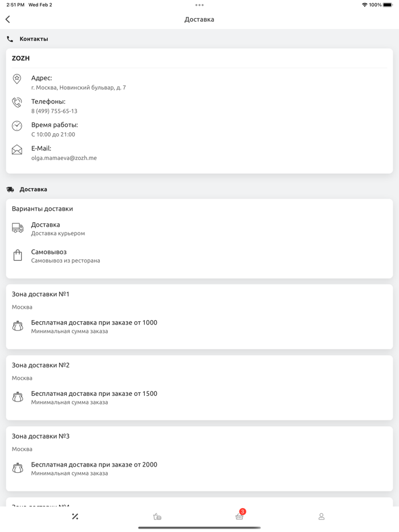399x532 pixels.
Task: Call the phone number 8 (499) 755-65-13
Action: [x=54, y=111]
